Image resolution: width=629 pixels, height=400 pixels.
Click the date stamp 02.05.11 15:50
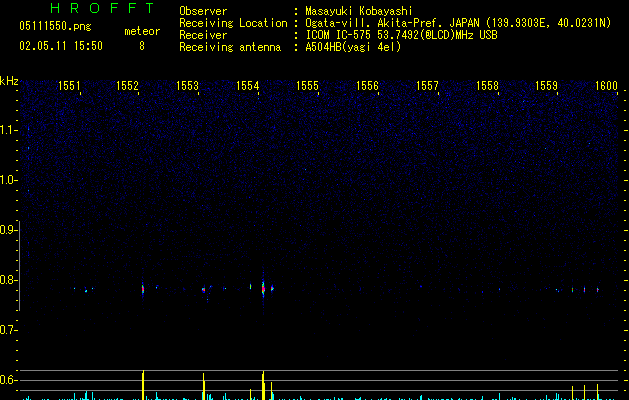[x=61, y=46]
